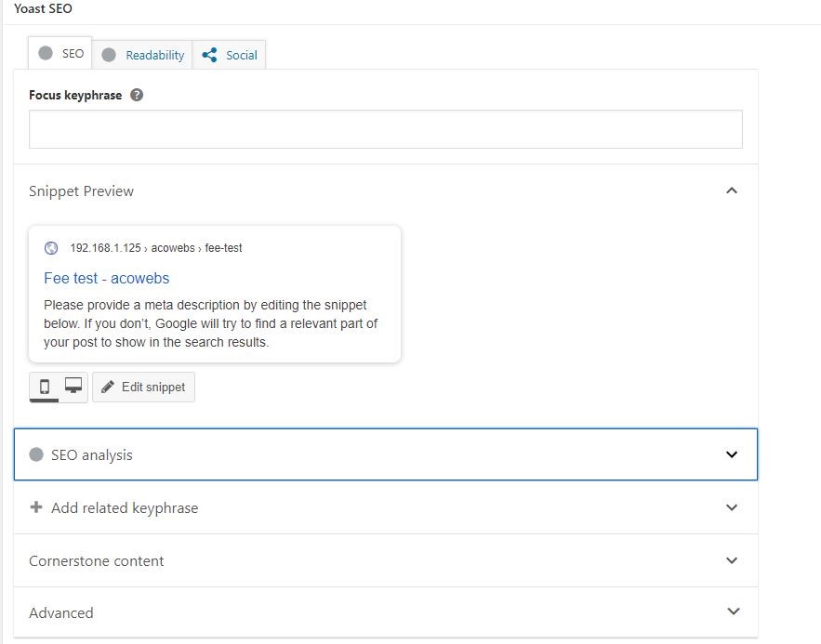Viewport: 821px width, 644px height.
Task: Click the plus icon beside Add related keyphrase
Action: click(x=36, y=507)
